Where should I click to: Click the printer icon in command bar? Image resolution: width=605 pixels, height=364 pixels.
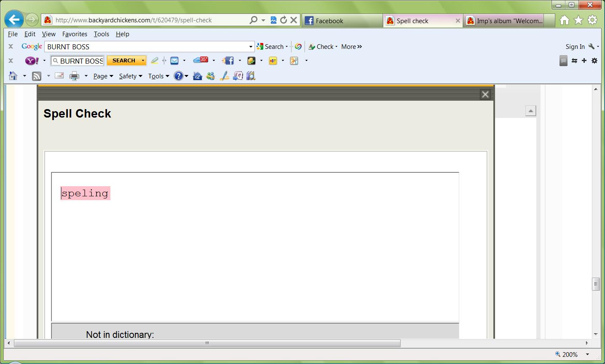click(x=74, y=76)
